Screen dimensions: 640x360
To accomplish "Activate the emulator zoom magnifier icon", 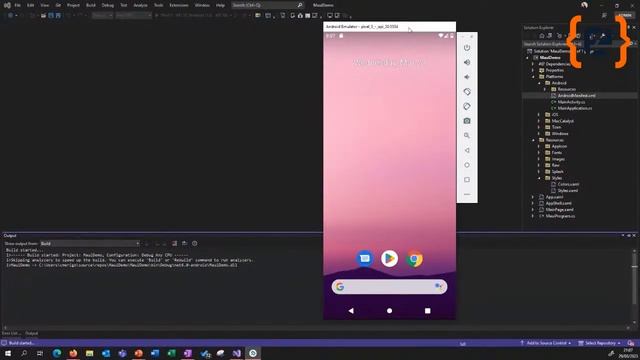I will pos(467,136).
